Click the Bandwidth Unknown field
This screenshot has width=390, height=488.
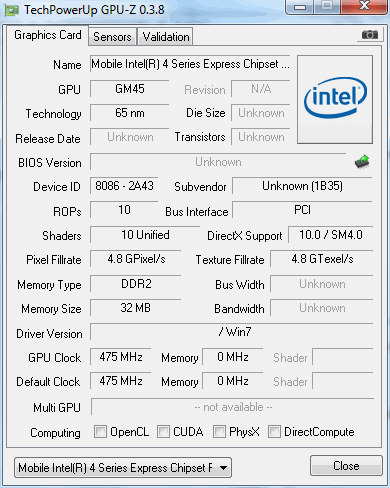click(322, 308)
